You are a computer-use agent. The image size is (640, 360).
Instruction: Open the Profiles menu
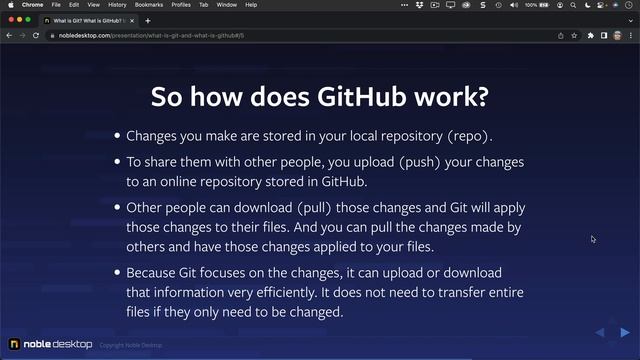pos(181,5)
